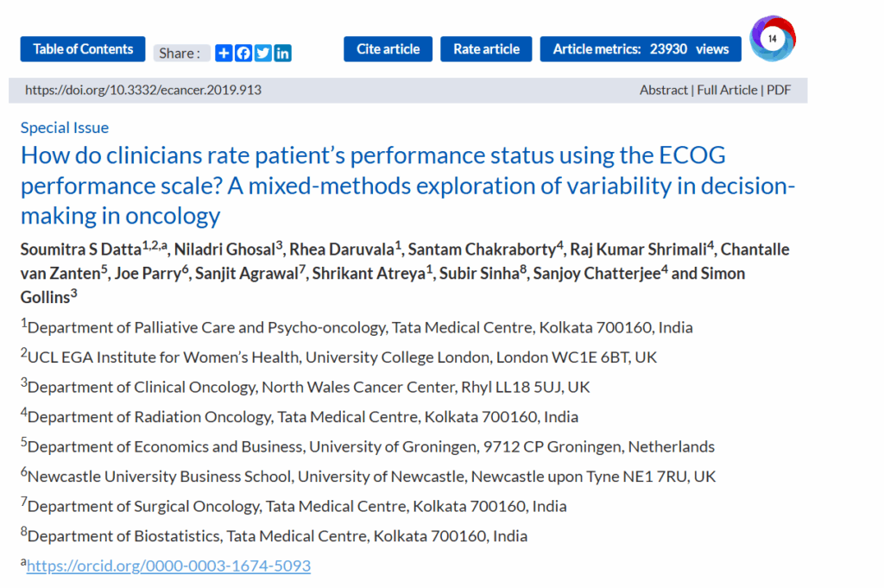Click the ecancer DOI link
The image size is (884, 588).
point(143,90)
